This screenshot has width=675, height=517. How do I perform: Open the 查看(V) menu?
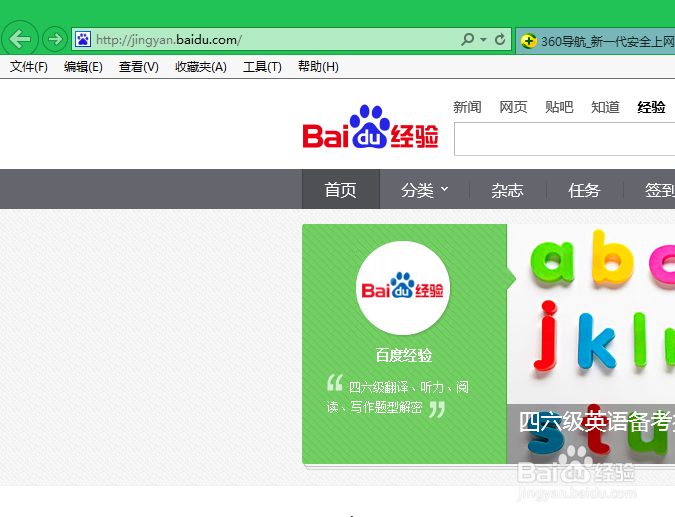(139, 67)
